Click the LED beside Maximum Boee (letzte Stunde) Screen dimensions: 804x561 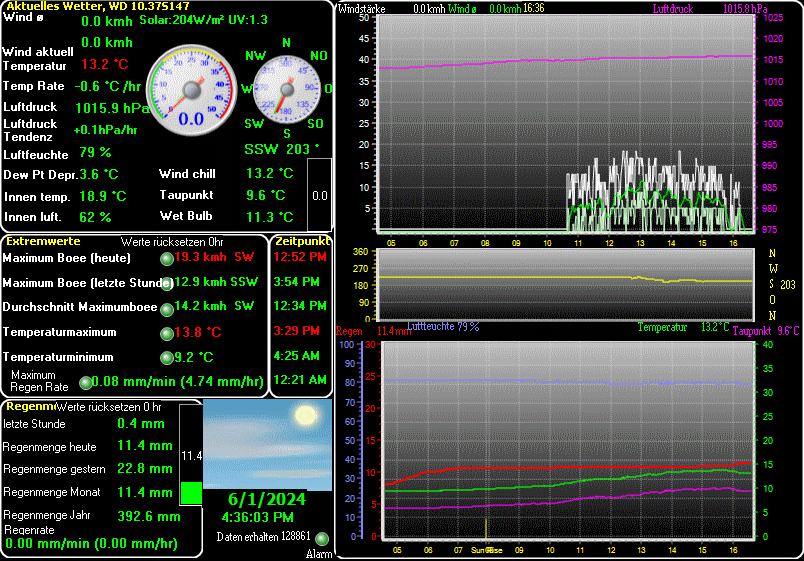(166, 283)
